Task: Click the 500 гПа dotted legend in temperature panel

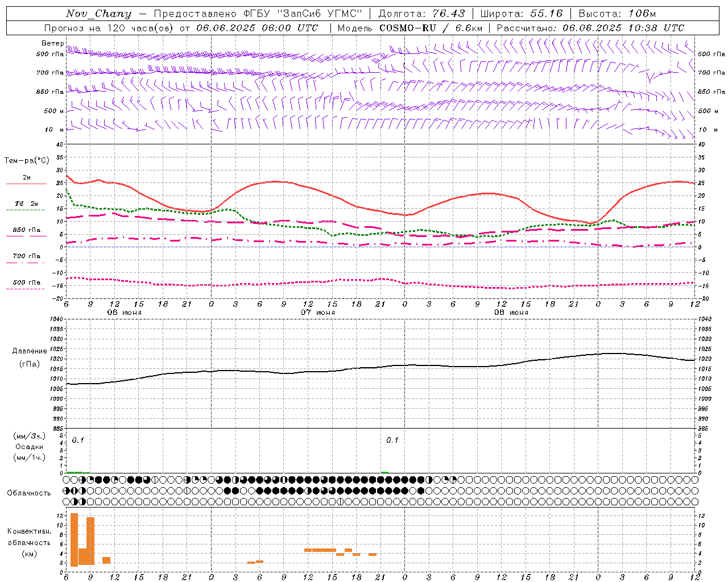Action: 26,285
